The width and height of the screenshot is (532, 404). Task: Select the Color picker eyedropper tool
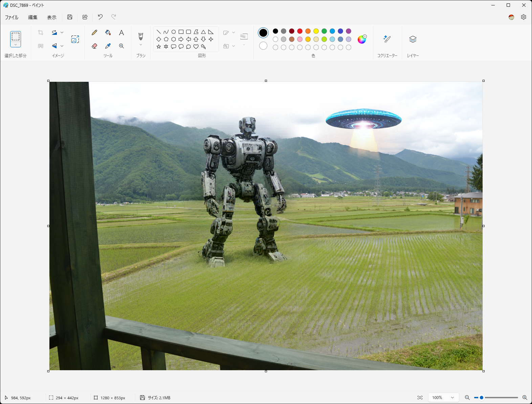point(108,46)
